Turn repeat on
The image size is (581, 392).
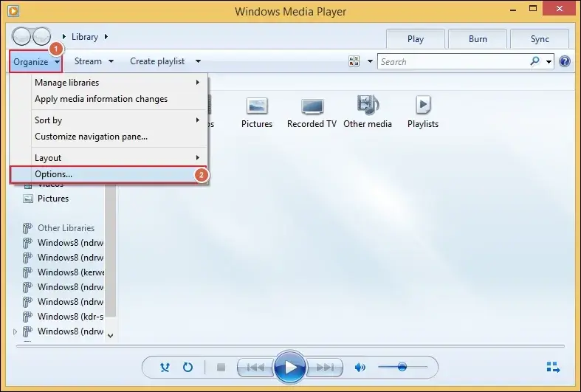coord(188,367)
